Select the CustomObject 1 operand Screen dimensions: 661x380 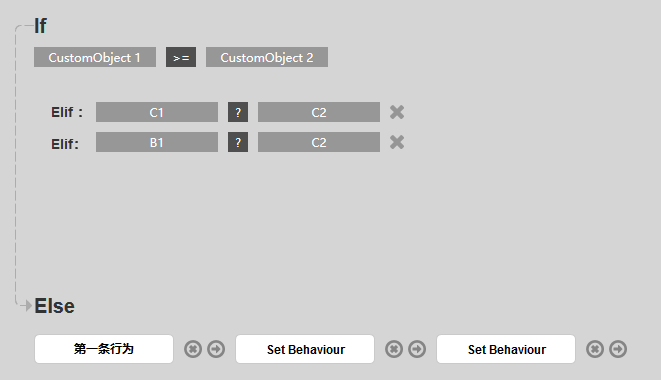(x=95, y=57)
